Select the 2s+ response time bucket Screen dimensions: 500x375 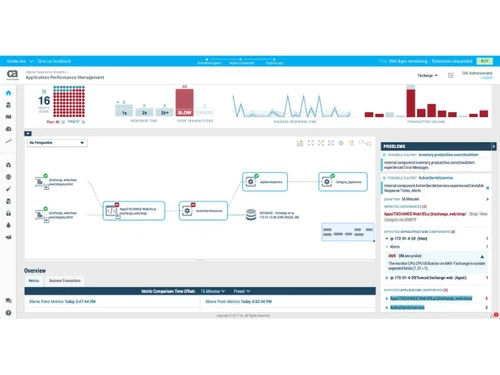(165, 112)
